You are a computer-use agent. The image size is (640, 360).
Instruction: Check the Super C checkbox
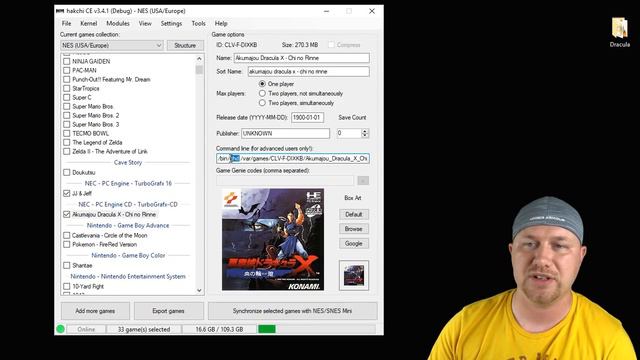(x=67, y=97)
